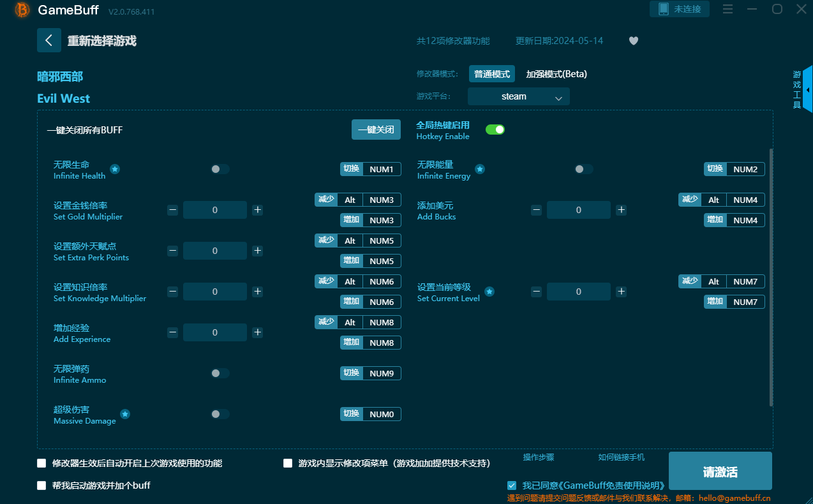Click Add Bucks value field
The image size is (813, 504).
pyautogui.click(x=579, y=210)
